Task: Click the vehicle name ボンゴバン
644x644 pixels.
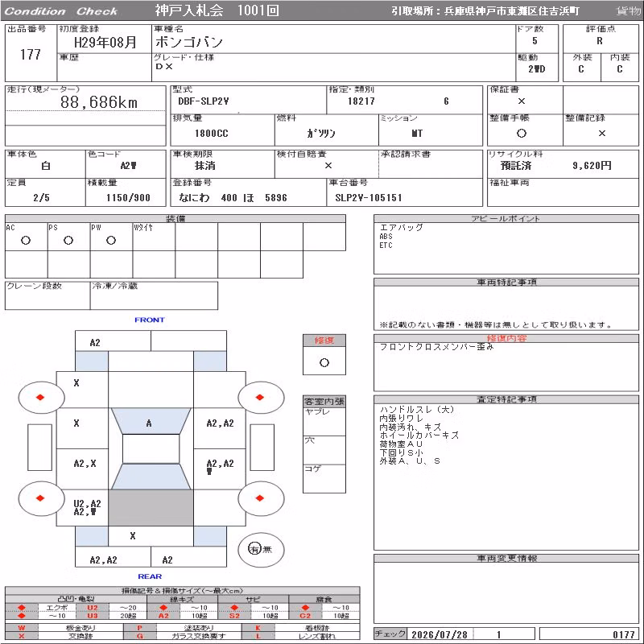Action: (189, 42)
